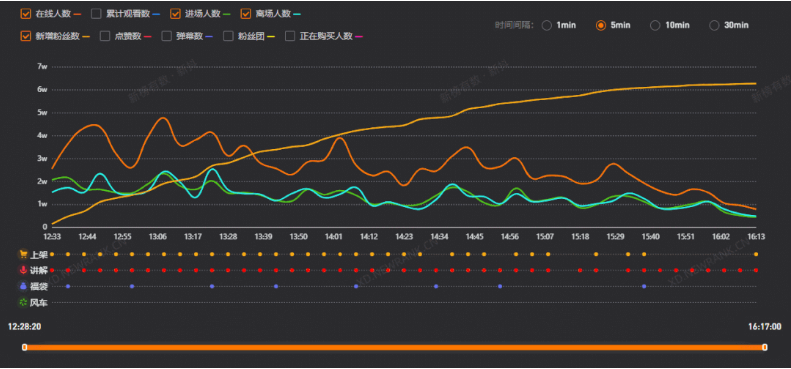Click the right handle of time range slider
This screenshot has width=791, height=369.
click(765, 347)
